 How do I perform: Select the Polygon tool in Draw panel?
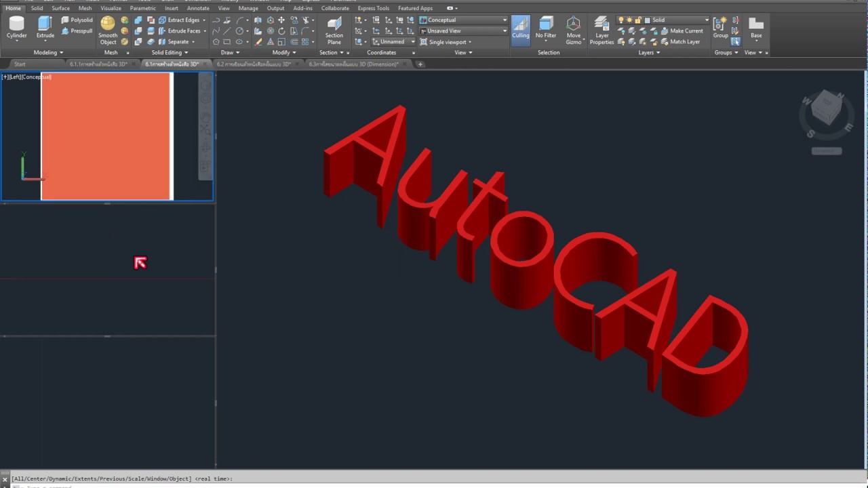[216, 42]
